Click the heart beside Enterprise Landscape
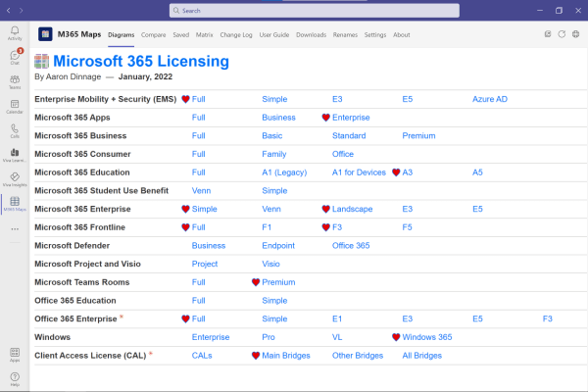The height and width of the screenshot is (392, 588). [x=326, y=209]
